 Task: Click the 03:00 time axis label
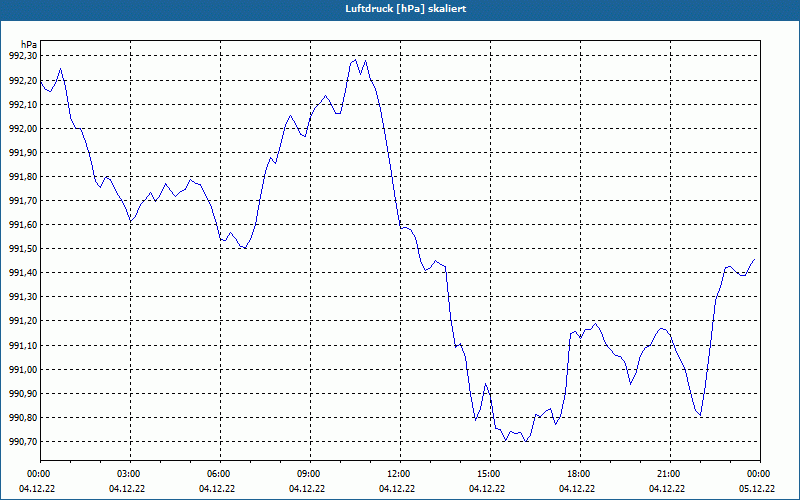click(130, 474)
